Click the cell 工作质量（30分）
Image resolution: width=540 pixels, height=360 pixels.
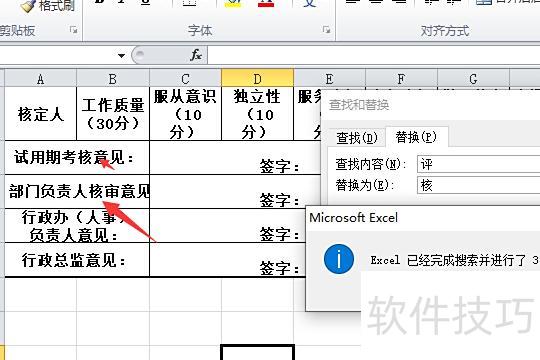click(113, 114)
